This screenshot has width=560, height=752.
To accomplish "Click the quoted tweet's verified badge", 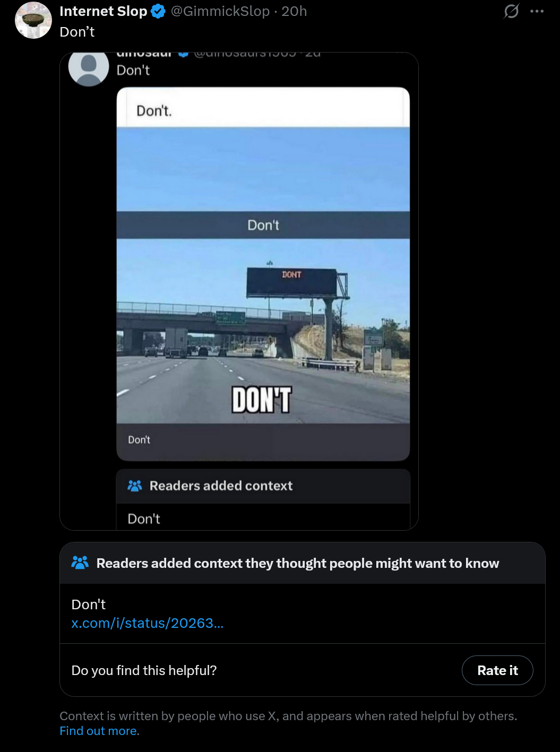I will (183, 54).
